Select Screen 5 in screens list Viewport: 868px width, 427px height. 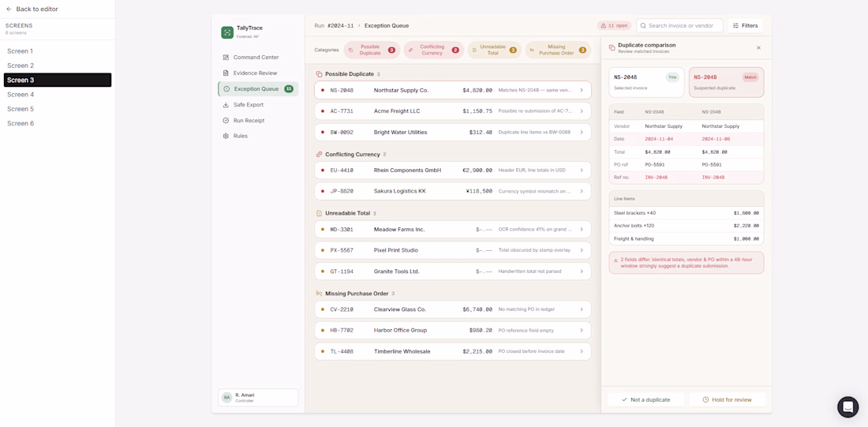(58, 109)
